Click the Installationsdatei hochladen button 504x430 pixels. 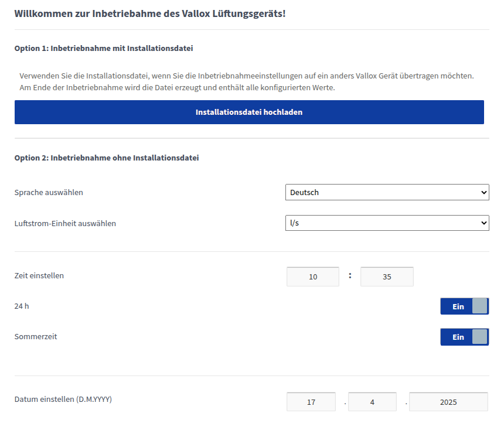coord(249,112)
